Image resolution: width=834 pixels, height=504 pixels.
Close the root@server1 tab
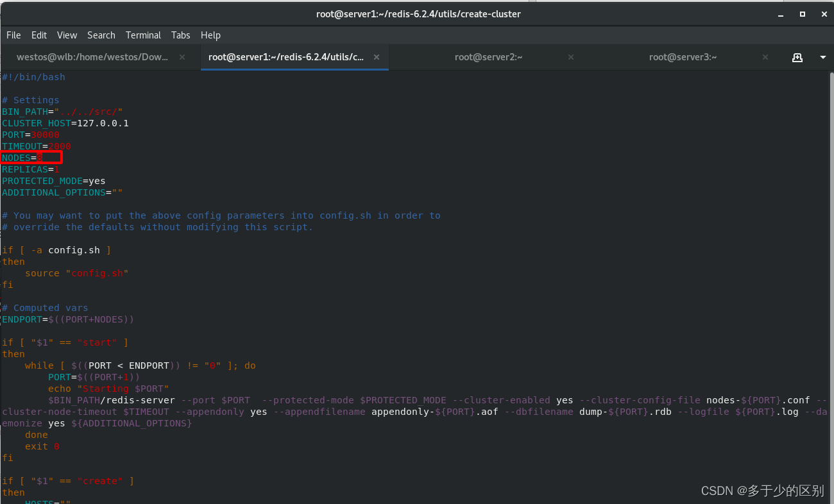(x=377, y=57)
